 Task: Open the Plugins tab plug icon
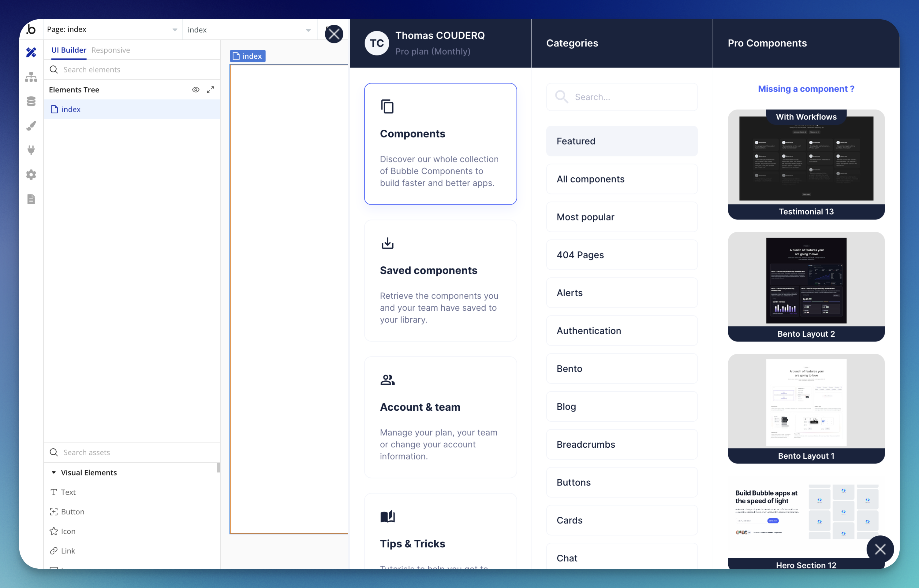(31, 150)
